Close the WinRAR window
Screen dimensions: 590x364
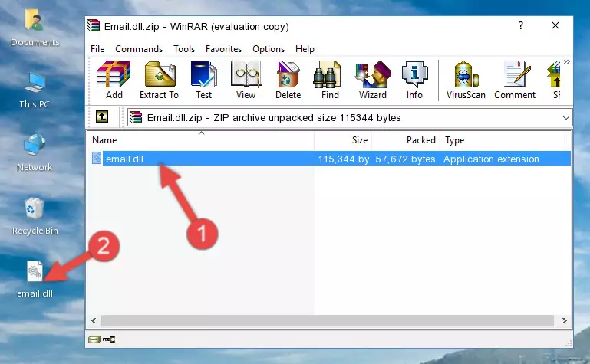(x=555, y=25)
